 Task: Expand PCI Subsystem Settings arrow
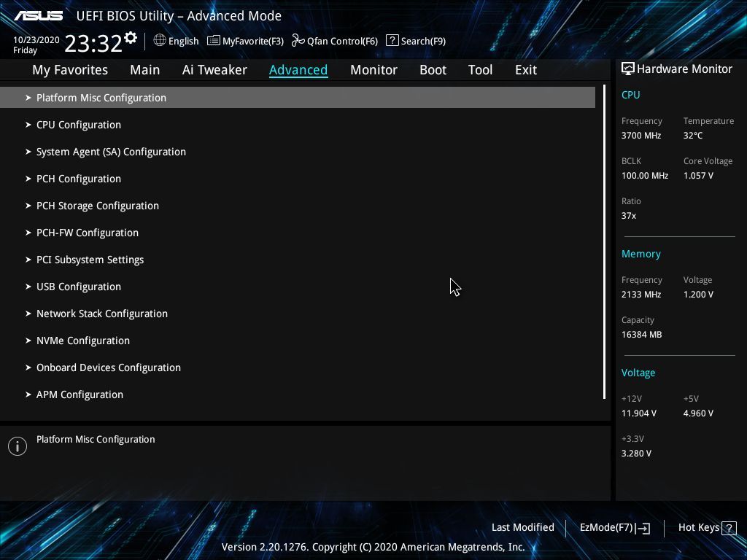[28, 260]
